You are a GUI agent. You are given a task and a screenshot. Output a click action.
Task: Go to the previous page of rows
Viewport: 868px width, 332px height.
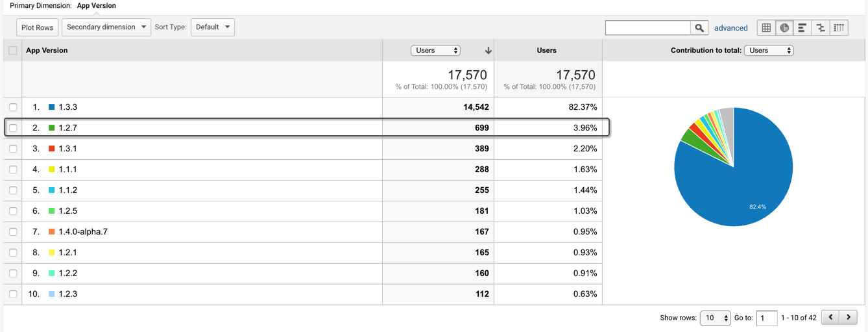[x=830, y=317]
